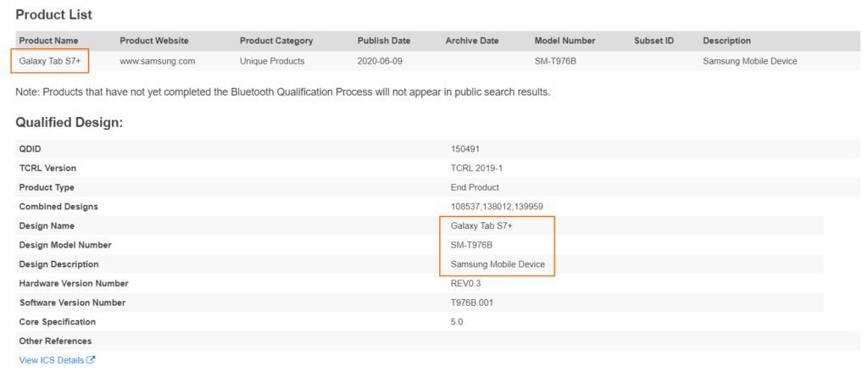
Task: Select the Product Category column header
Action: (x=276, y=41)
